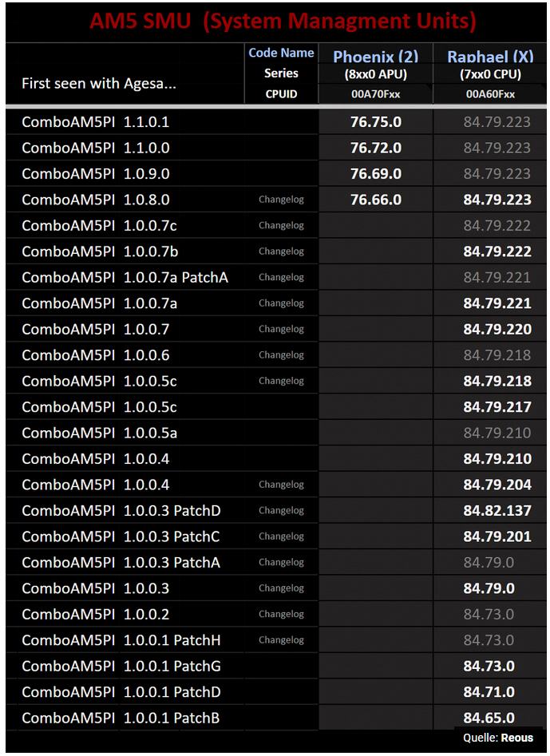Open Changelog link for ComboAM5PI 1.0.0.2
The width and height of the screenshot is (550, 756).
[x=281, y=614]
